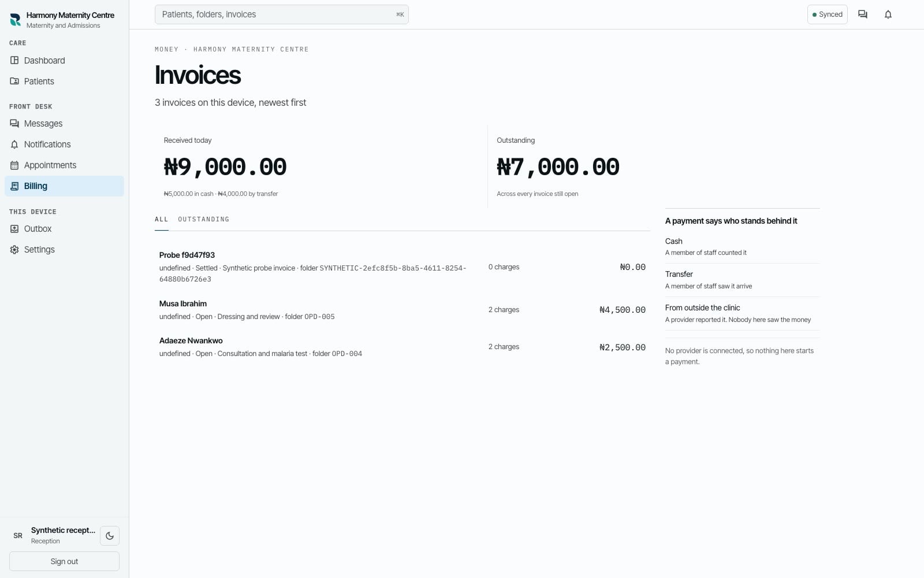Viewport: 924px width, 578px height.
Task: Switch to the ALL invoices tab
Action: tap(162, 220)
